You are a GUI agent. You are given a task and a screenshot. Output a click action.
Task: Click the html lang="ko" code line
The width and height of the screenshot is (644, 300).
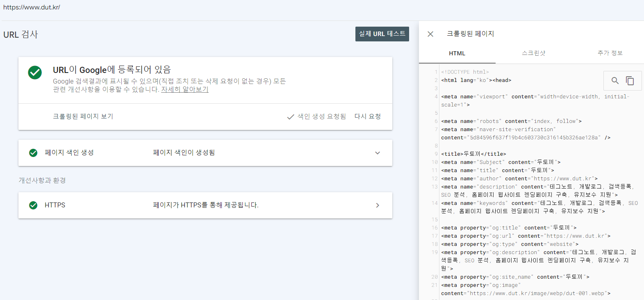pos(476,80)
